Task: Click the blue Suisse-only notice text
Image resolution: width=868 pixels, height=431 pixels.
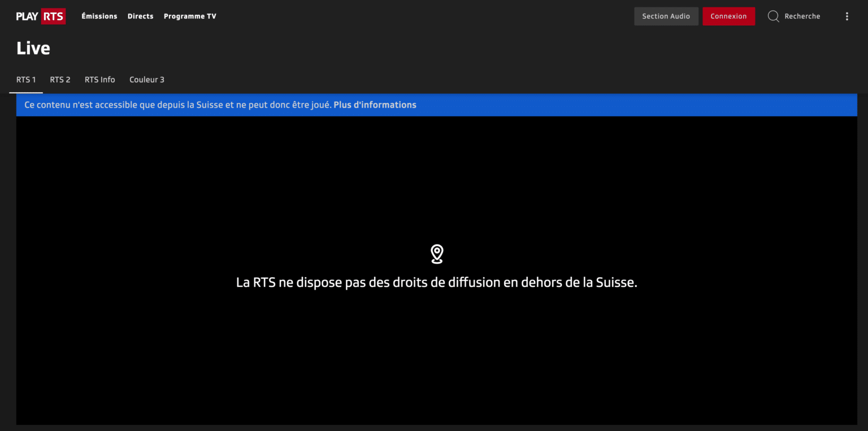Action: 178,105
